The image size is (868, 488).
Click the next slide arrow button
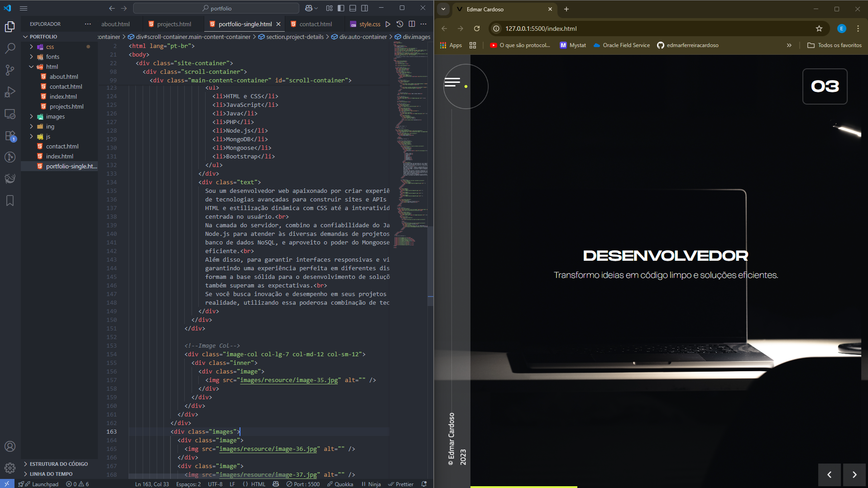[854, 474]
